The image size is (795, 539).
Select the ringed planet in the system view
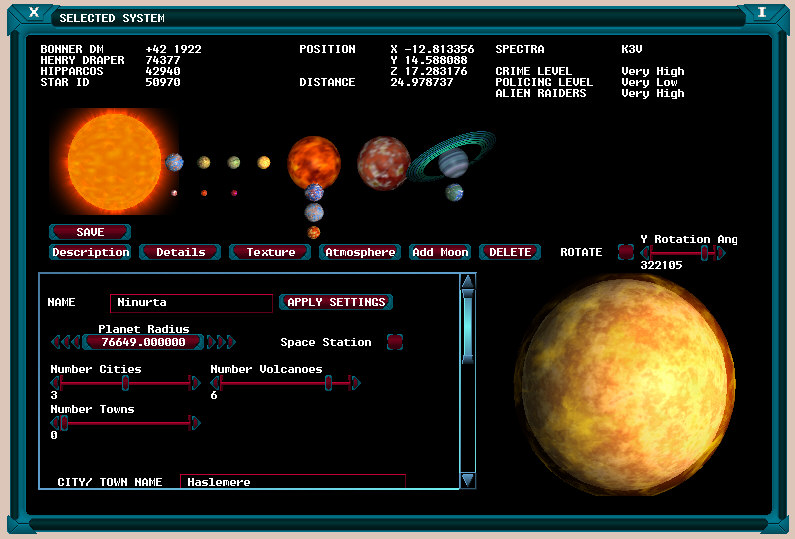tap(453, 160)
